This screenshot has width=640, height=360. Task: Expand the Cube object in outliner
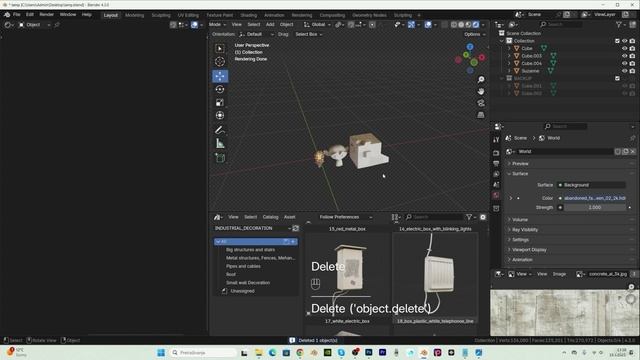[509, 48]
